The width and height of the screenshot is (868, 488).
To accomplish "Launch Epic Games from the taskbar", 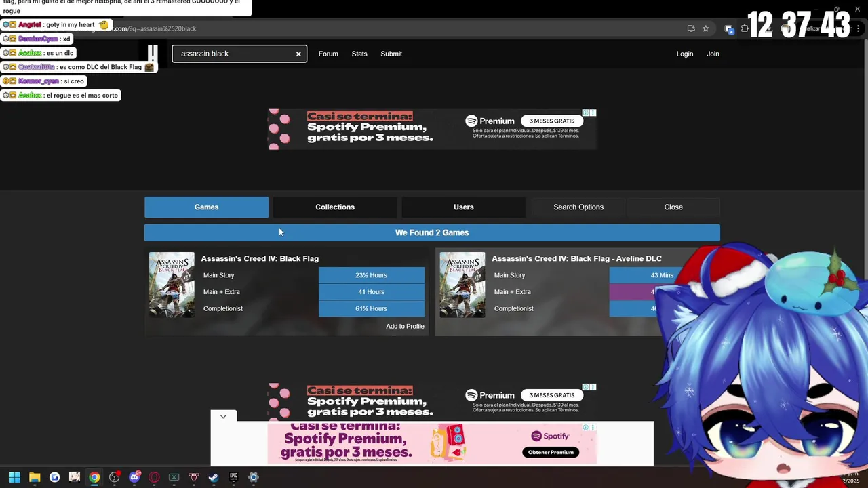I will pyautogui.click(x=233, y=477).
